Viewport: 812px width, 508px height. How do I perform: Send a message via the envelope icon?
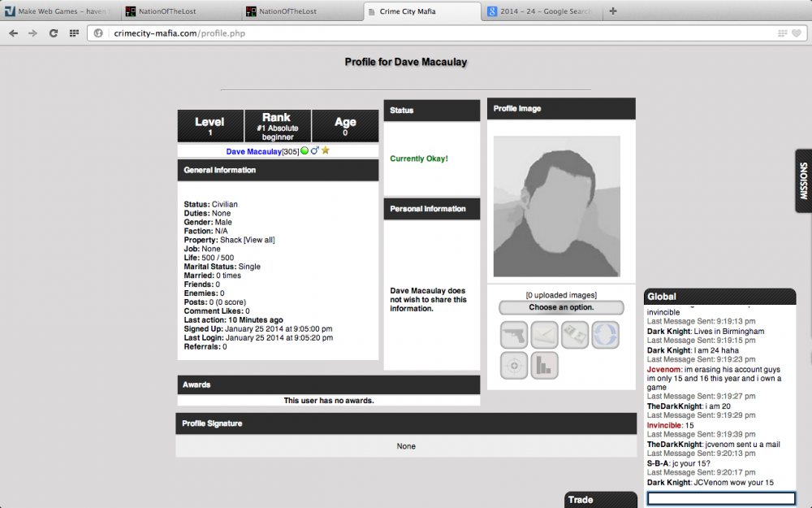click(544, 334)
